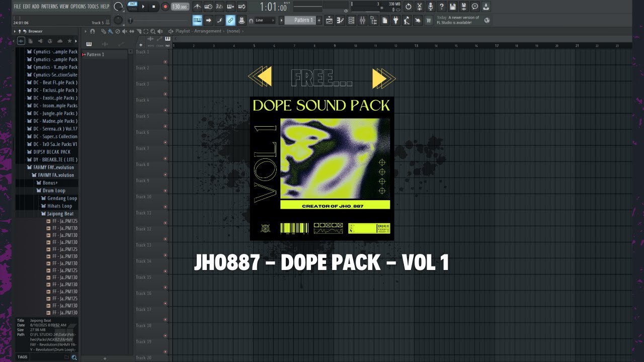Click the Browser star favorites icon
Image resolution: width=644 pixels, height=362 pixels.
click(69, 41)
